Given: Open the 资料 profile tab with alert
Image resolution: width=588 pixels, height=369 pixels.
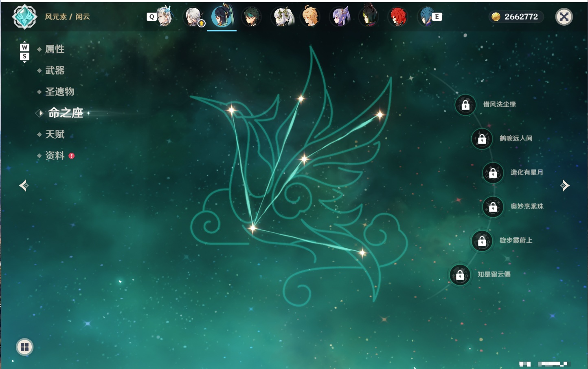Looking at the screenshot, I should (x=55, y=155).
